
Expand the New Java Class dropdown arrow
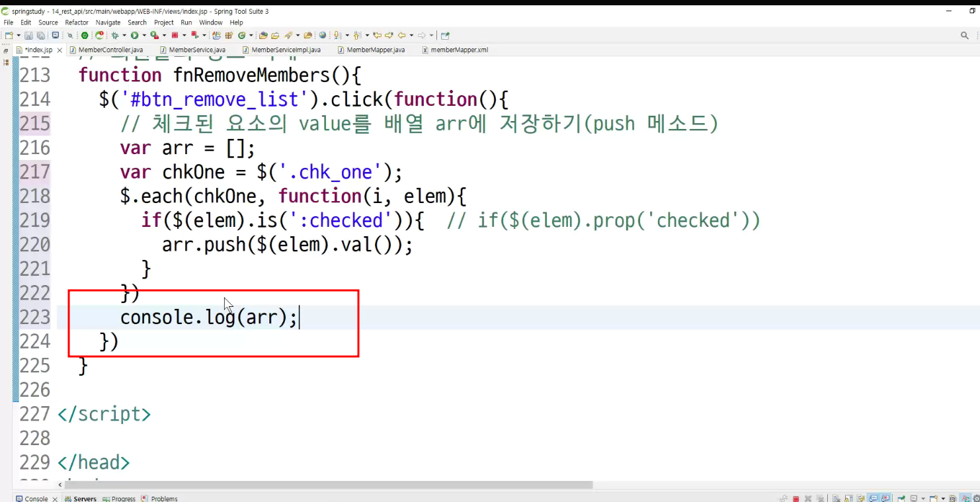click(251, 35)
